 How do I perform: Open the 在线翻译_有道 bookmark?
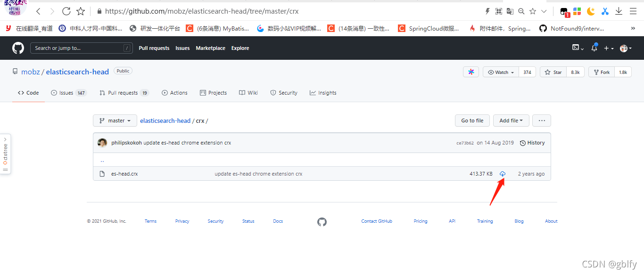click(29, 28)
